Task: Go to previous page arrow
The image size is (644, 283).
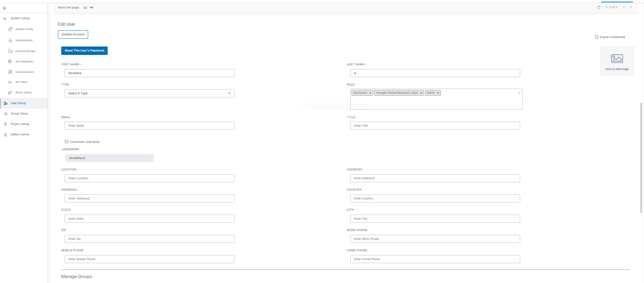Action: [624, 7]
